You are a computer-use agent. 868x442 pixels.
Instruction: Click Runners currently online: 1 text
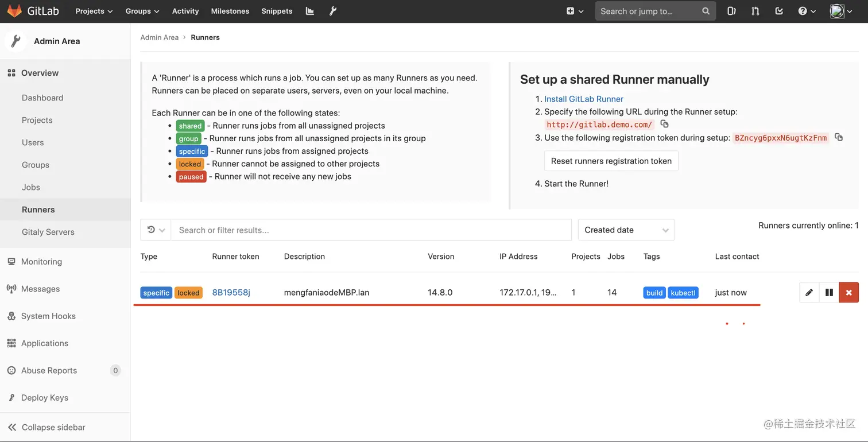pyautogui.click(x=808, y=226)
